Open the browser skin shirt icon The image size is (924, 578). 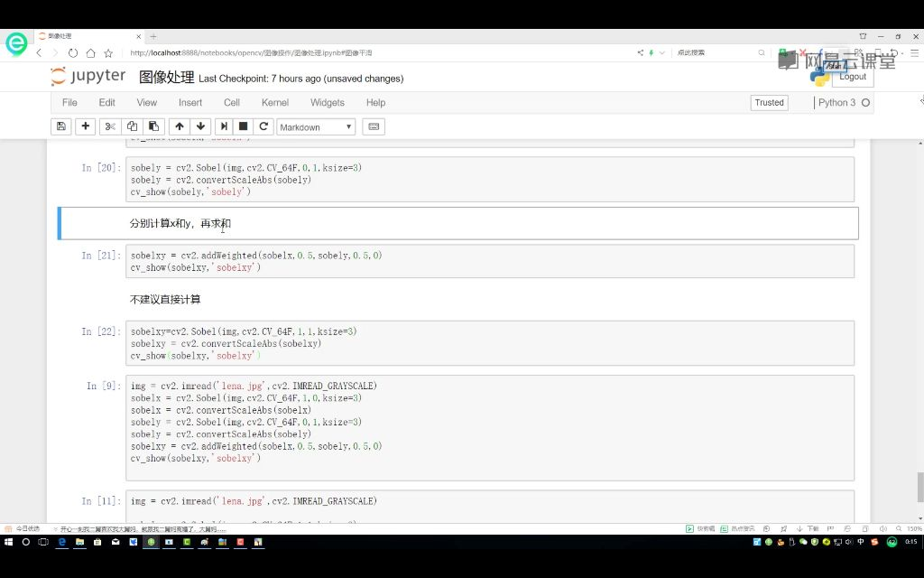click(863, 36)
